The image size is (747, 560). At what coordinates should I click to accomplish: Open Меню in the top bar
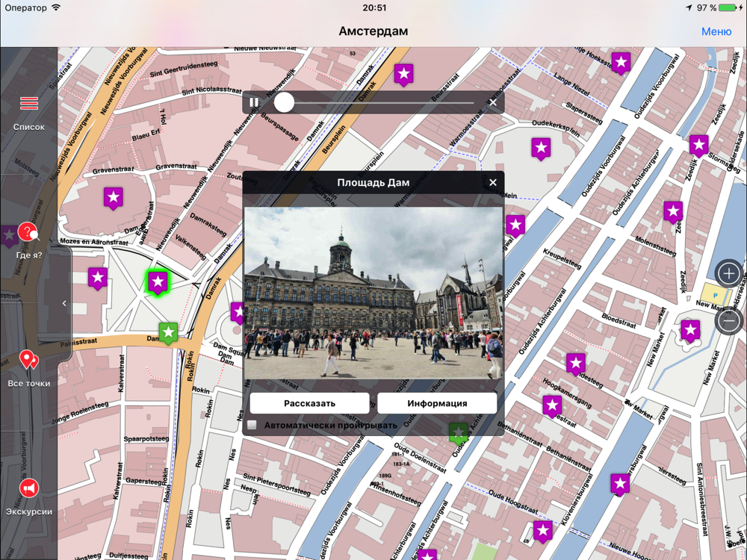tap(716, 31)
